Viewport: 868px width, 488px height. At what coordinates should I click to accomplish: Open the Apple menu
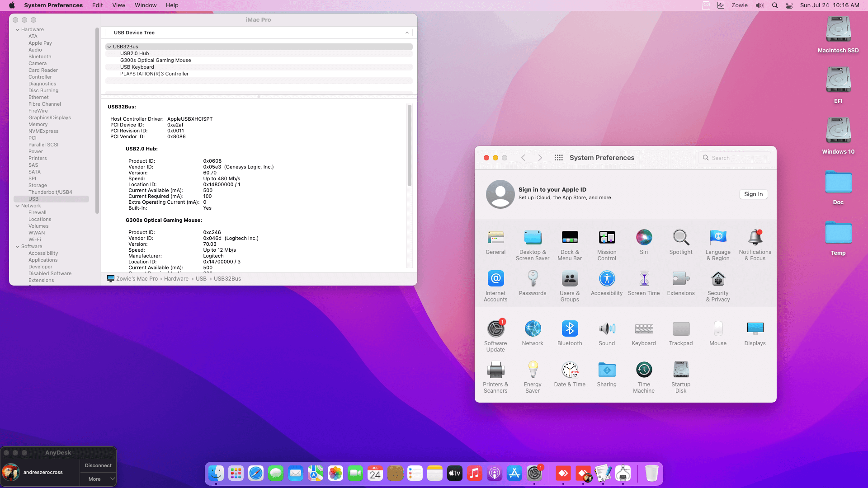click(12, 5)
